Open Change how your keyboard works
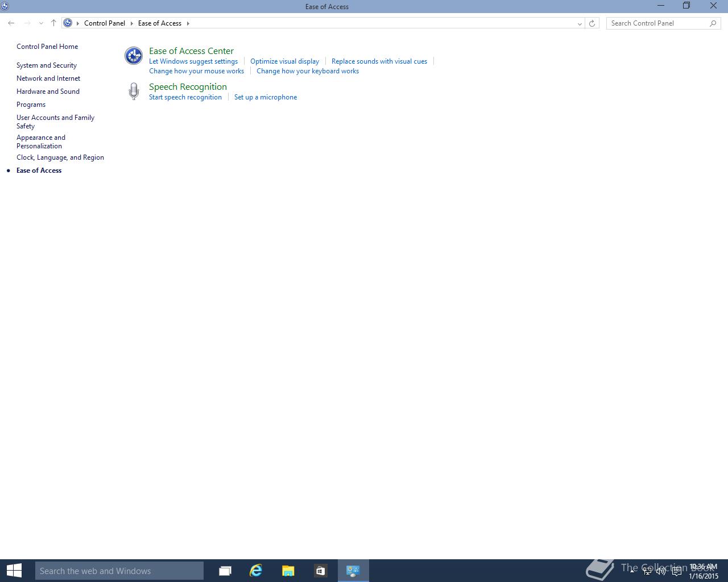The height and width of the screenshot is (582, 728). click(x=308, y=71)
